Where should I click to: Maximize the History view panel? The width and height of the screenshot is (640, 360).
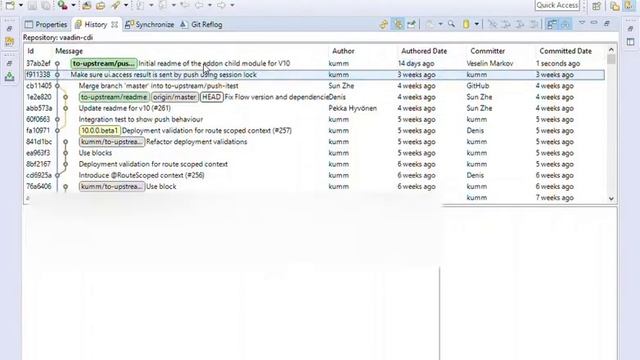coord(607,24)
